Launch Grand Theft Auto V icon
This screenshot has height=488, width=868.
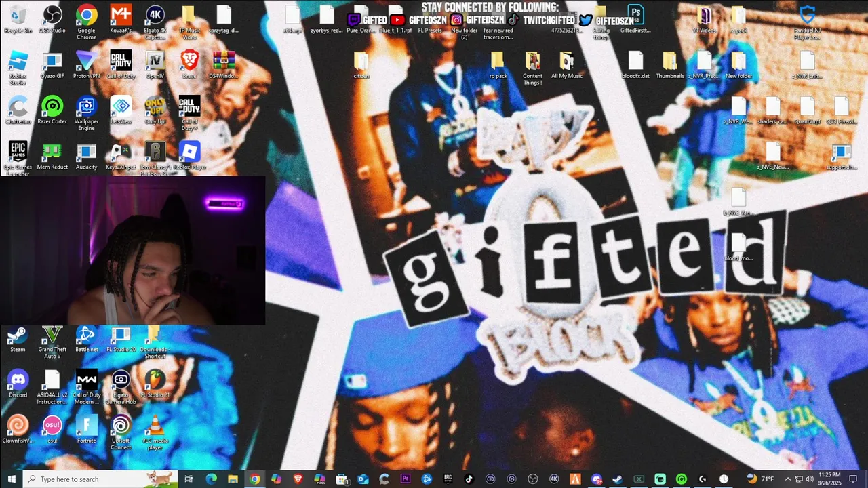[52, 342]
